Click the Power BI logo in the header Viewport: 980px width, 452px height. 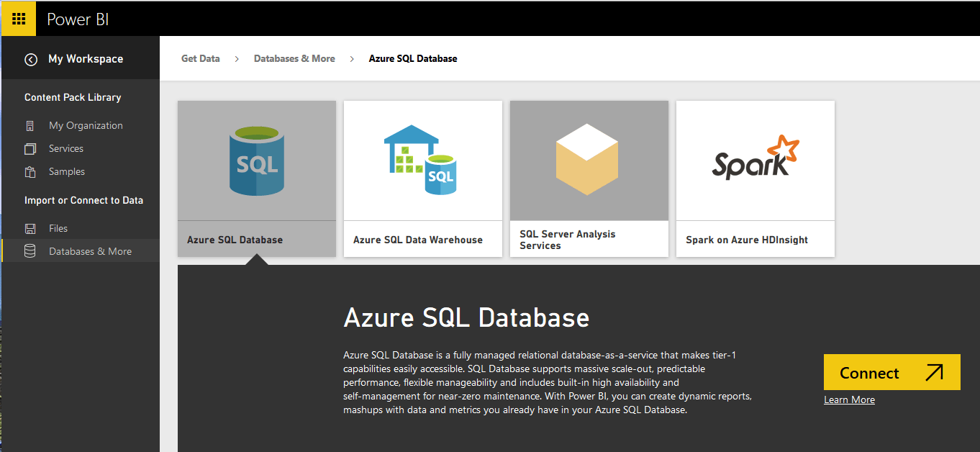(x=77, y=19)
